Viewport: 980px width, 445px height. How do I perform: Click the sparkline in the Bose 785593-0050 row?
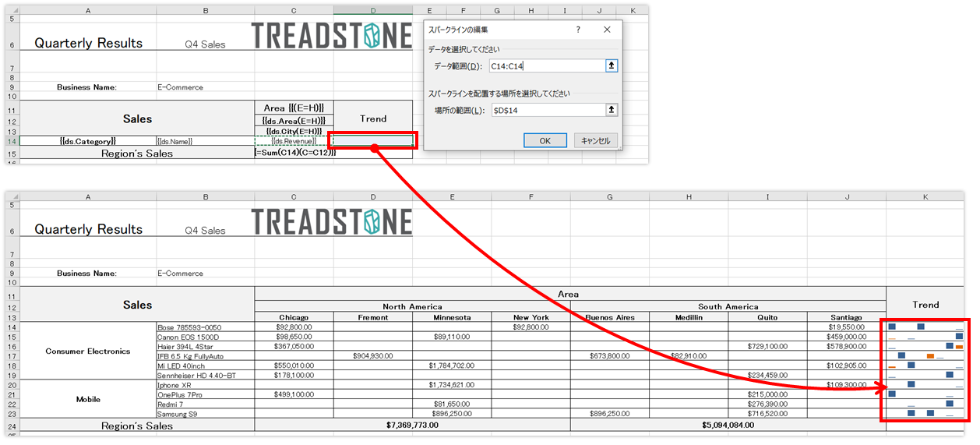[925, 327]
